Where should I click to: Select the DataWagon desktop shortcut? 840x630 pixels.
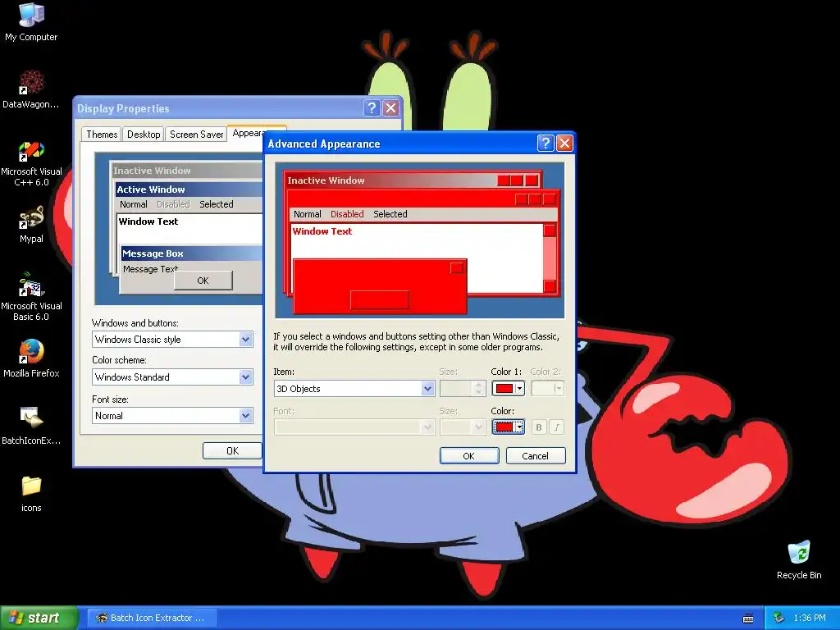31,89
